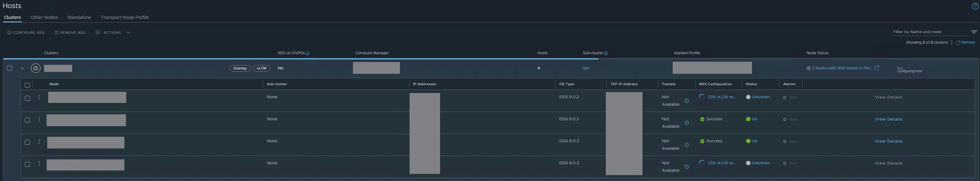Switch to the Other Nodes tab

pos(44,17)
